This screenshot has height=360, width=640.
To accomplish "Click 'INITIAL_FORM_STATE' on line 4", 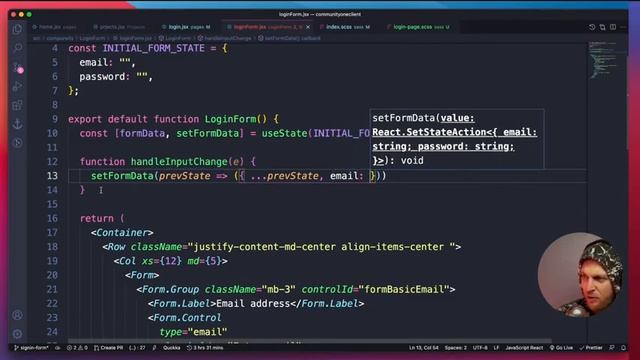I will pyautogui.click(x=153, y=48).
